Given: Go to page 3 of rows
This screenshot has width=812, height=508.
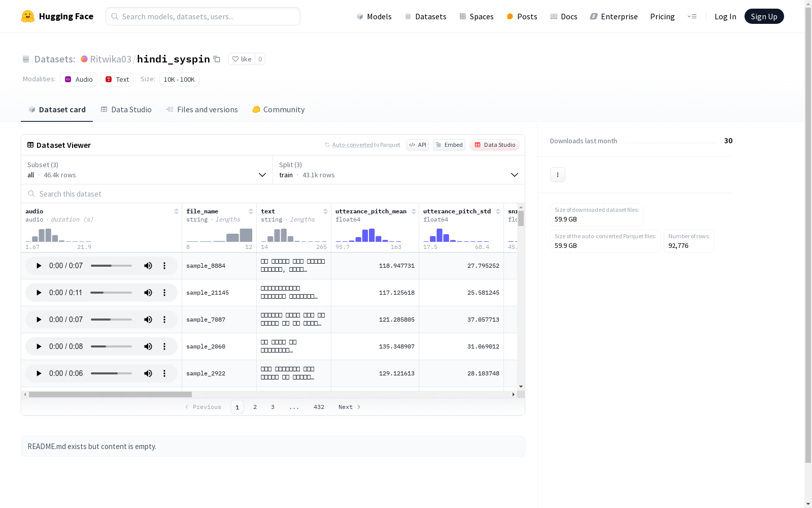Looking at the screenshot, I should 273,407.
